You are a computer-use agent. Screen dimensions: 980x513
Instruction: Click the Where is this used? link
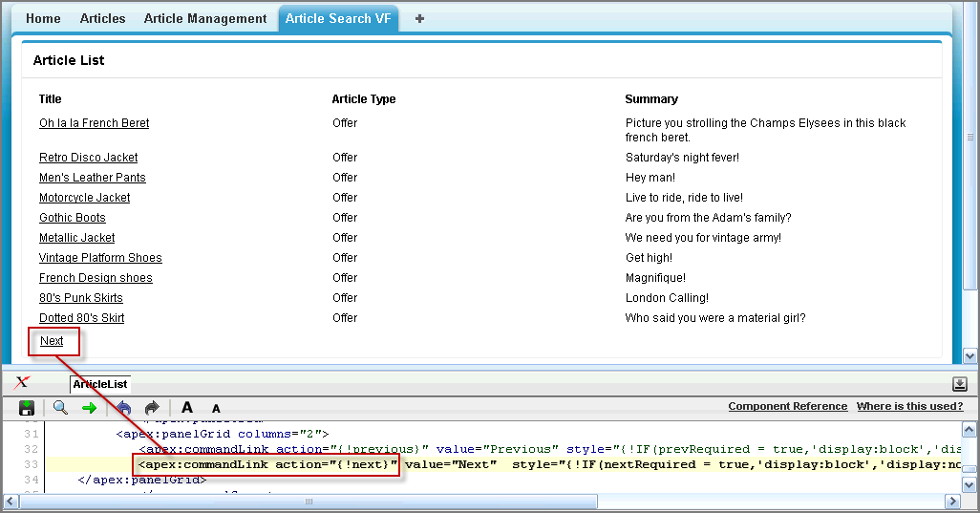(910, 406)
